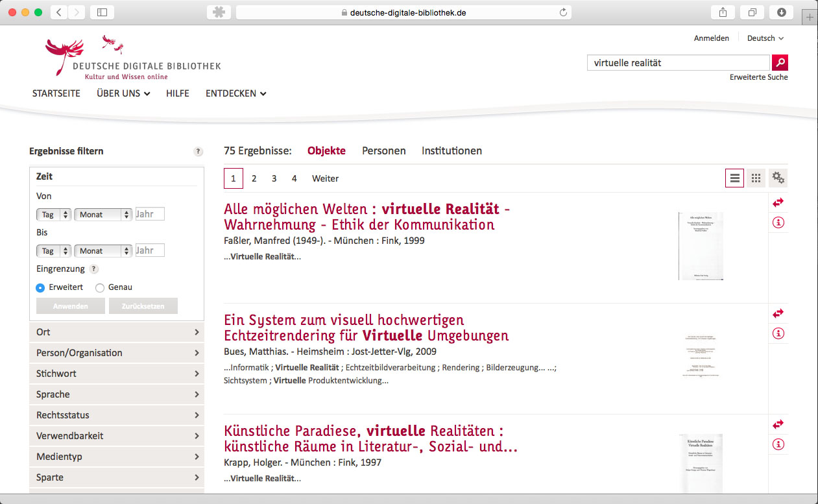Open result display settings gears
Screen dimensions: 818x504
(778, 178)
